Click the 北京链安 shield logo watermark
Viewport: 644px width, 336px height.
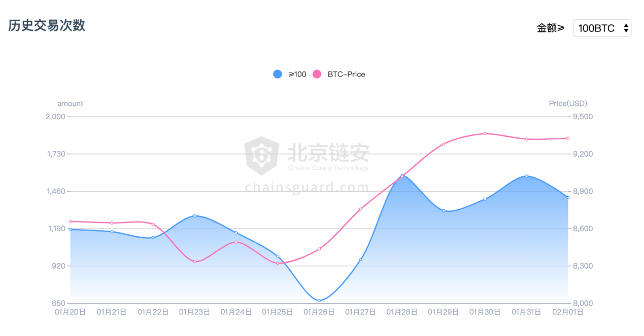(x=262, y=156)
